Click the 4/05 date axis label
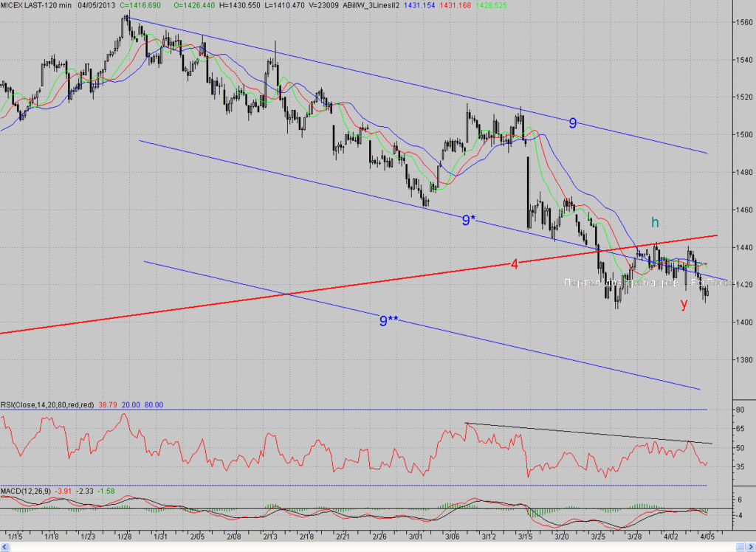The image size is (756, 552). [707, 536]
